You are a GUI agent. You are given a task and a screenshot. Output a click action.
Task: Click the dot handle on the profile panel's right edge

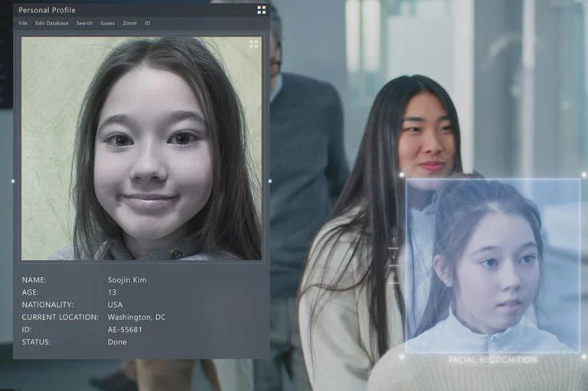[x=269, y=181]
